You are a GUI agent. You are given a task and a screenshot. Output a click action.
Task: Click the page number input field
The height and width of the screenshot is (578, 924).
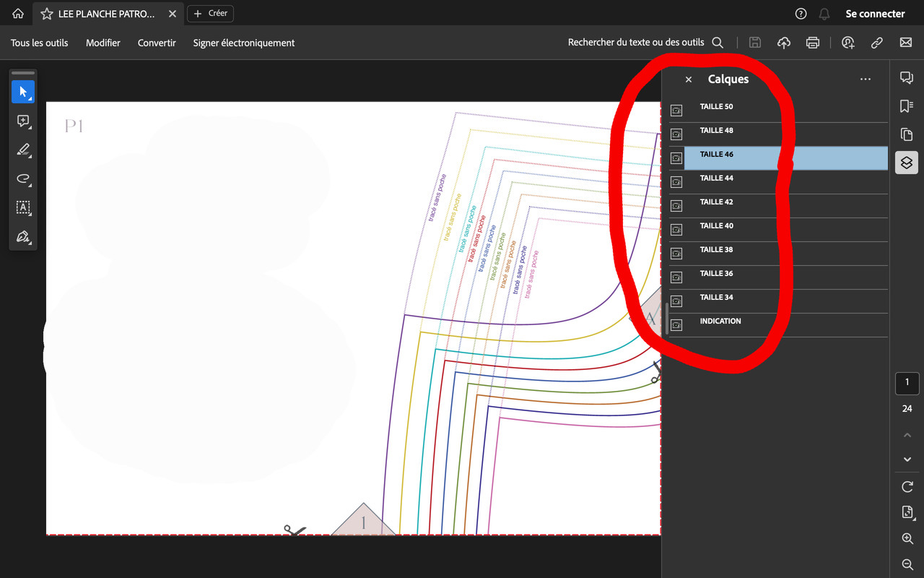pyautogui.click(x=907, y=383)
